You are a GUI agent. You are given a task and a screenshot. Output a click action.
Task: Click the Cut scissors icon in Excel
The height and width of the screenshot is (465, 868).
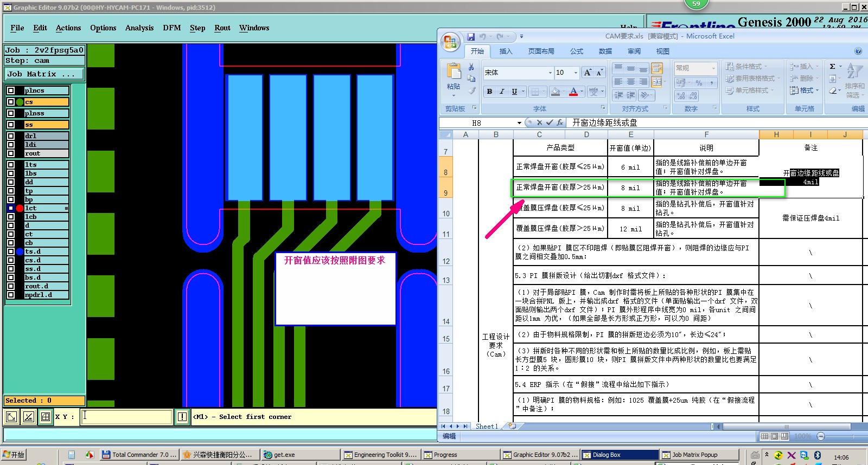click(471, 67)
